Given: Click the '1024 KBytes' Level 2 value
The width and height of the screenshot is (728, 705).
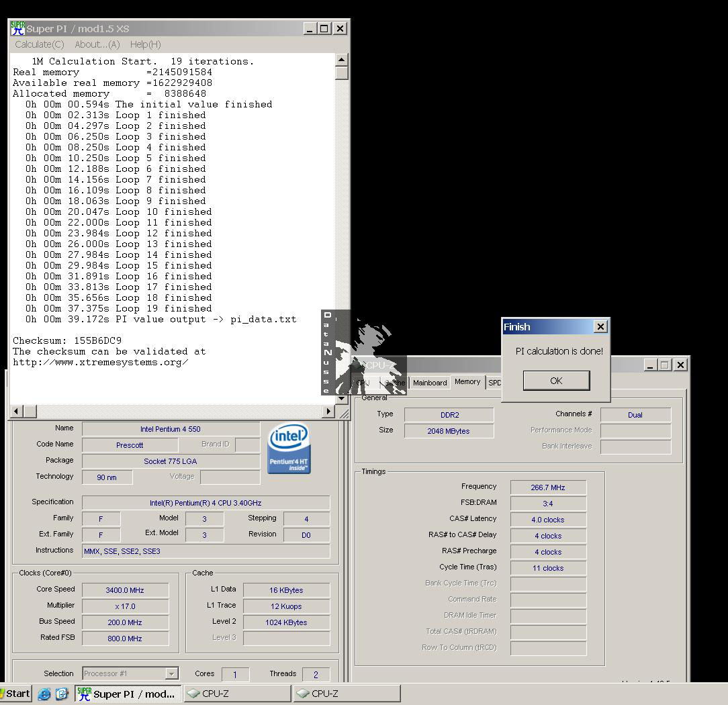Looking at the screenshot, I should [x=287, y=622].
